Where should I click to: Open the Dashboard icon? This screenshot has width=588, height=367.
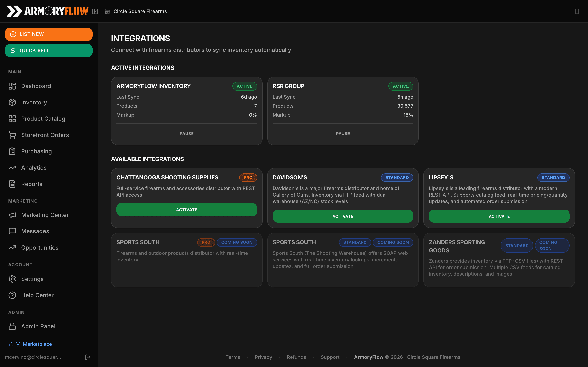coord(12,86)
